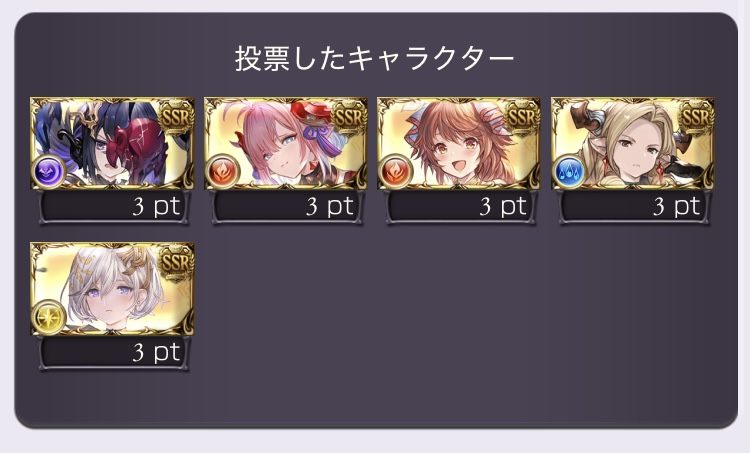Select the smiling brown-haired character portrait

459,143
